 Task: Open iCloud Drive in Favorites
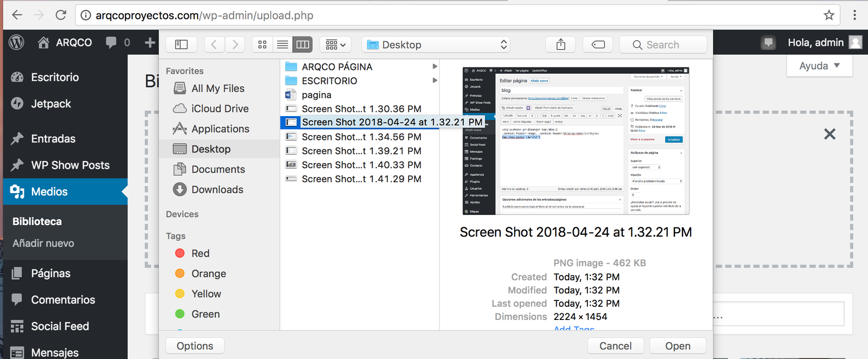220,108
